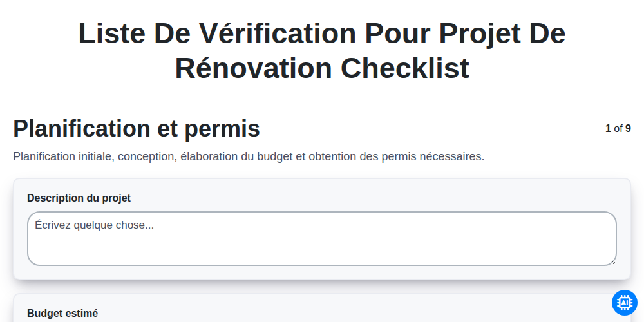Click the '1 of 9' page indicator

[618, 129]
